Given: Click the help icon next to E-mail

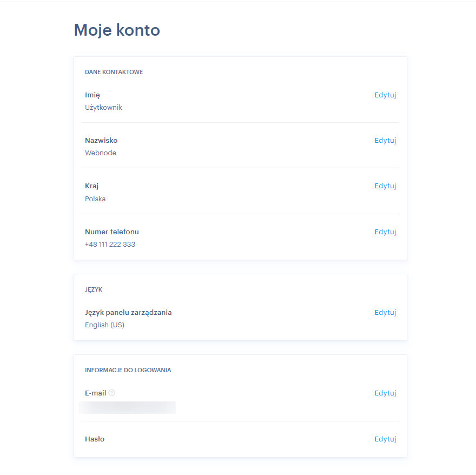Looking at the screenshot, I should tap(112, 393).
